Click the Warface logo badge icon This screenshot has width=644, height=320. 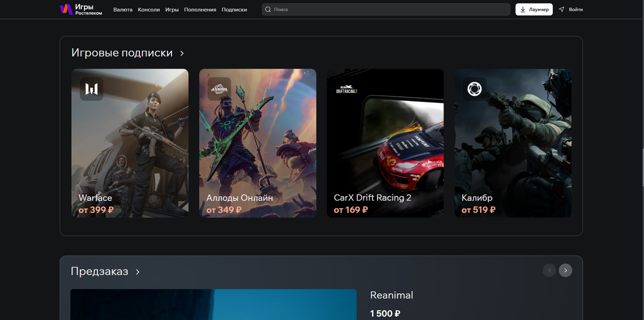tap(92, 89)
